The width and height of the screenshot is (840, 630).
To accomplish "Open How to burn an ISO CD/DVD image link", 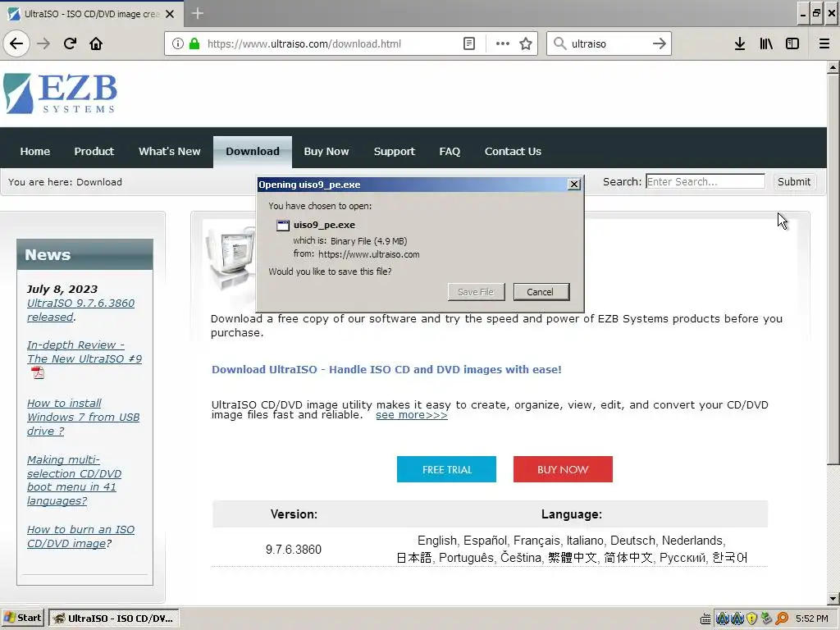I will pyautogui.click(x=80, y=536).
